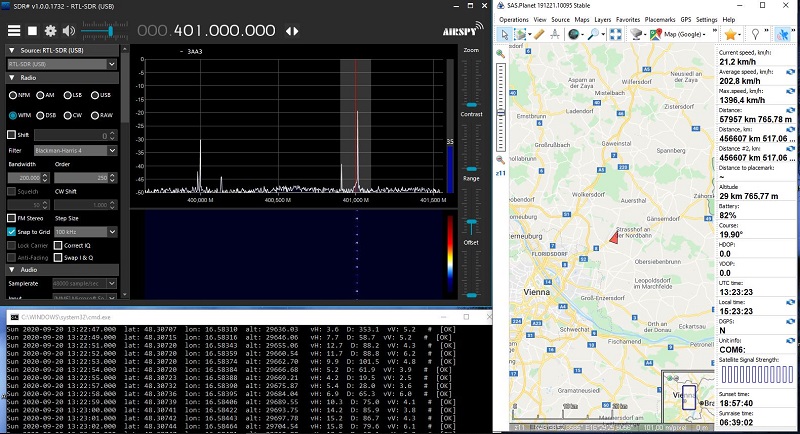Open the Source menu
The height and width of the screenshot is (434, 800).
pos(560,19)
